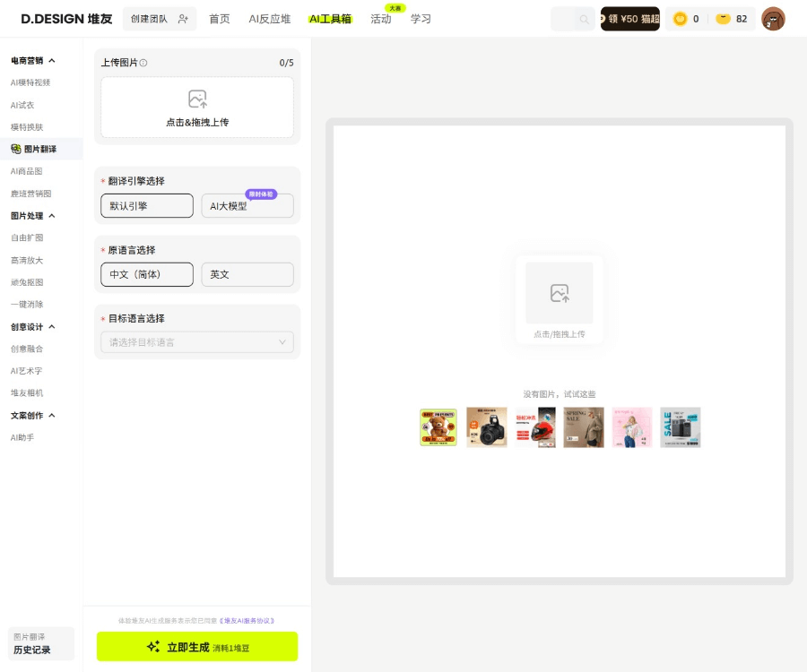Select AI大模型 translation engine option
Viewport: 807px width, 672px height.
click(247, 206)
